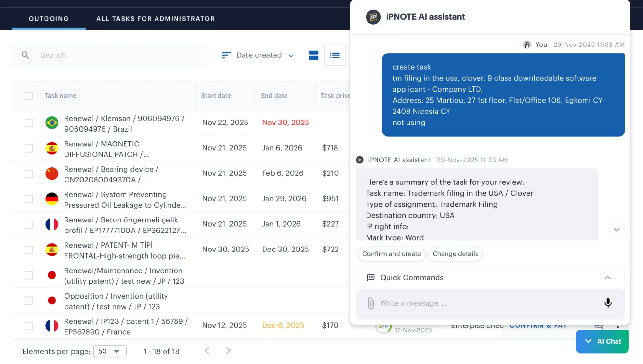Open the Elements per page dropdown
Image resolution: width=643 pixels, height=364 pixels.
(110, 351)
